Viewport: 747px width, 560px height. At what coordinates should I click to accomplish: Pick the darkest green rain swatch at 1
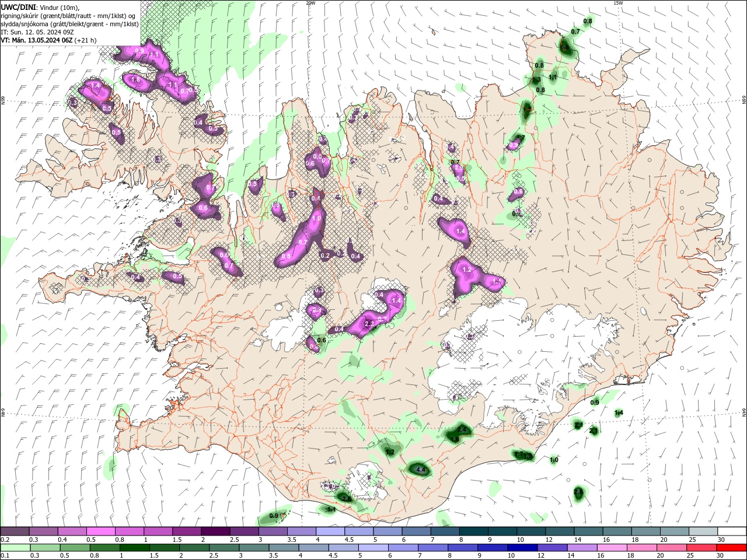(134, 548)
